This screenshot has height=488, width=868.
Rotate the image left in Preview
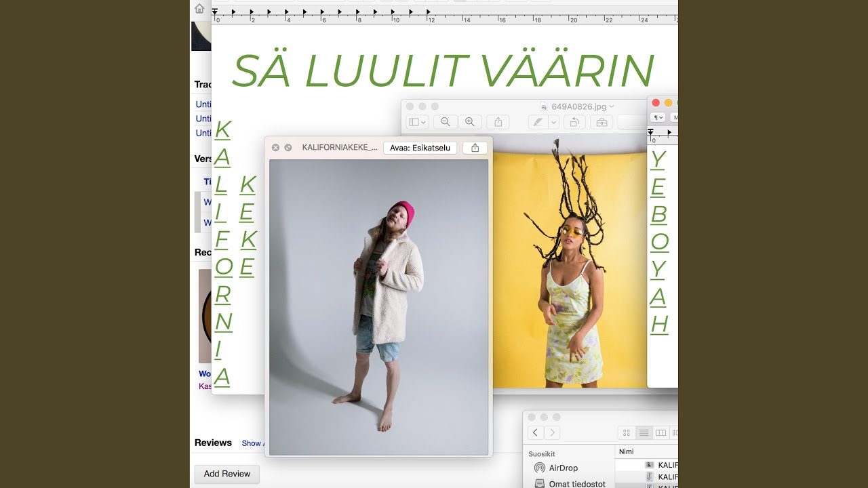click(x=574, y=122)
